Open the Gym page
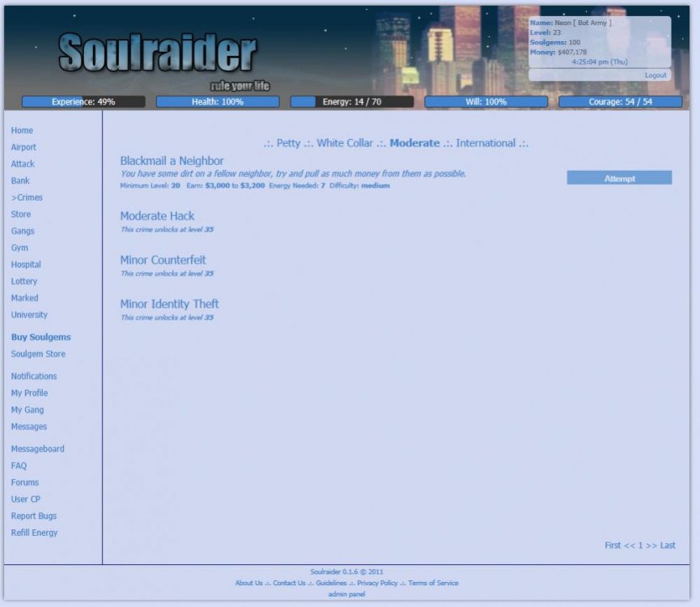The width and height of the screenshot is (700, 607). pyautogui.click(x=19, y=248)
